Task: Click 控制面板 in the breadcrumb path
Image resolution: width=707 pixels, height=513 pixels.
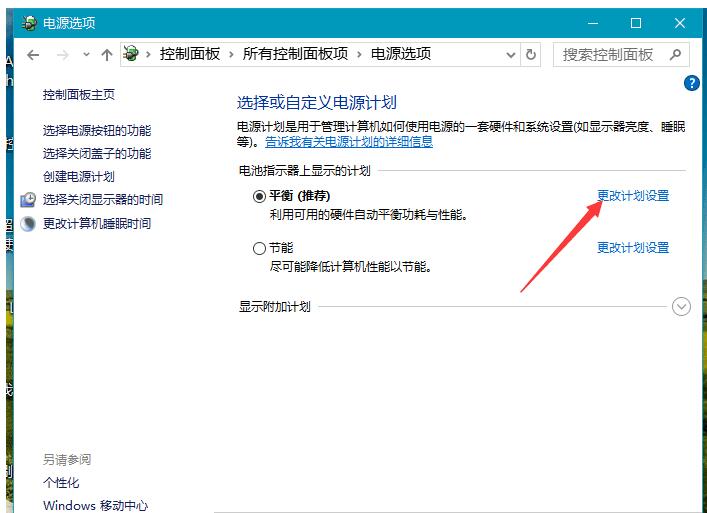Action: click(189, 55)
